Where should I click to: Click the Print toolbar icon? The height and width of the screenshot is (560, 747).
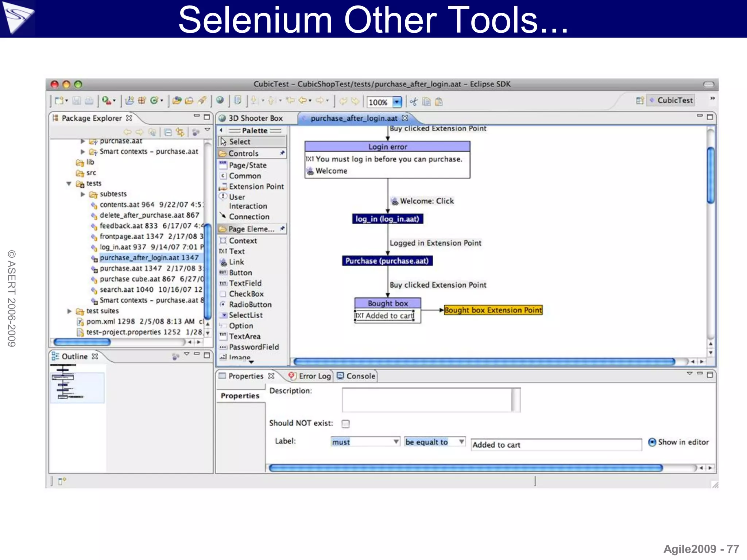click(89, 100)
